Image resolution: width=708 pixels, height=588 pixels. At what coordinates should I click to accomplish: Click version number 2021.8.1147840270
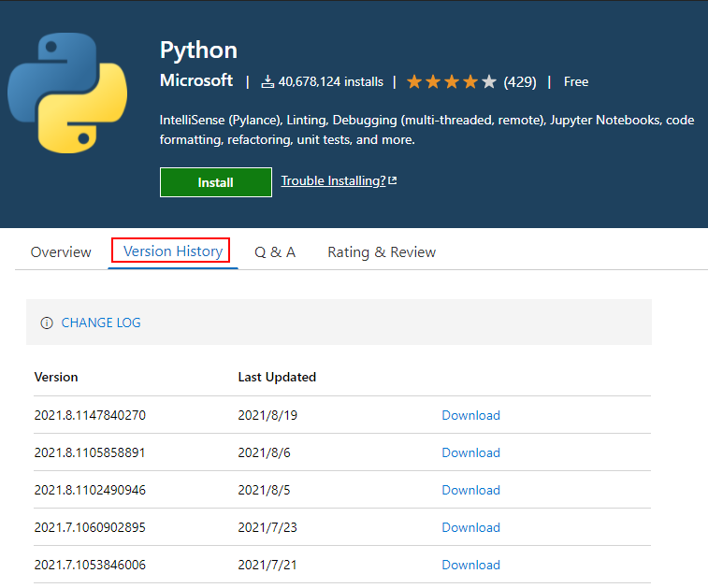(x=90, y=415)
